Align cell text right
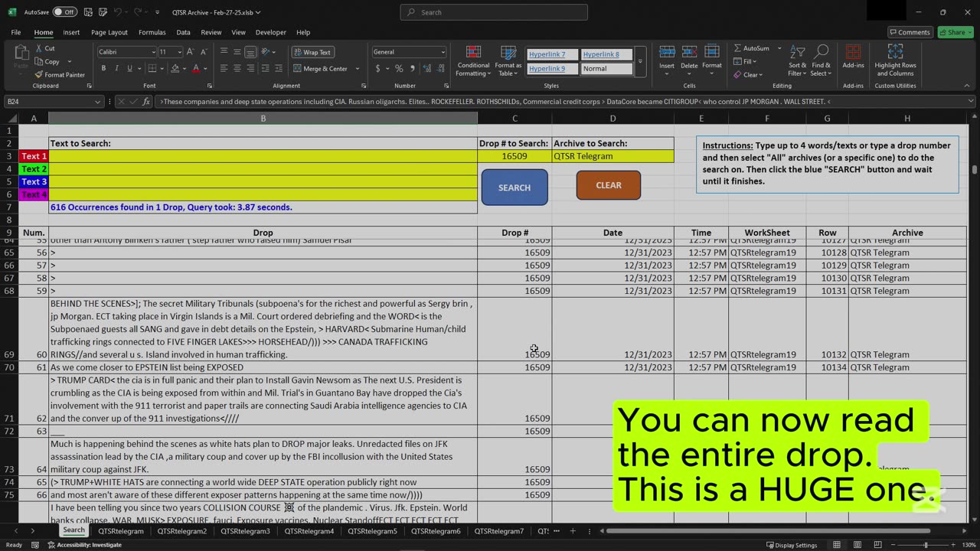 tap(250, 68)
